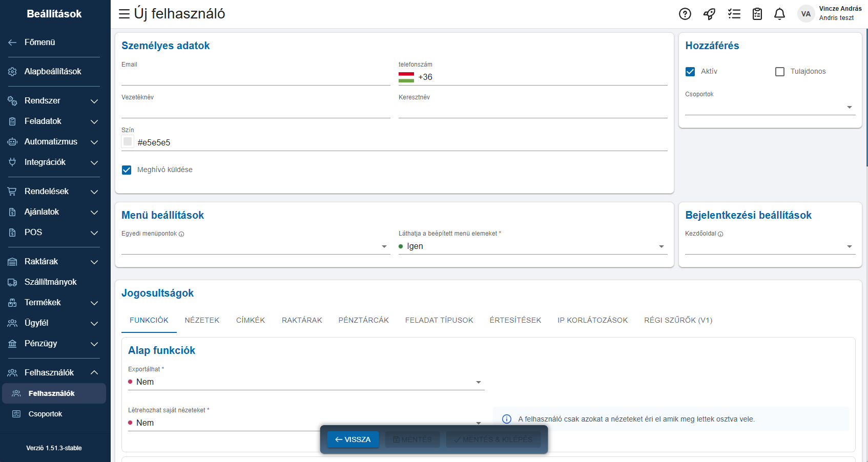The image size is (868, 462).
Task: Open the task checklist icon
Action: click(734, 14)
